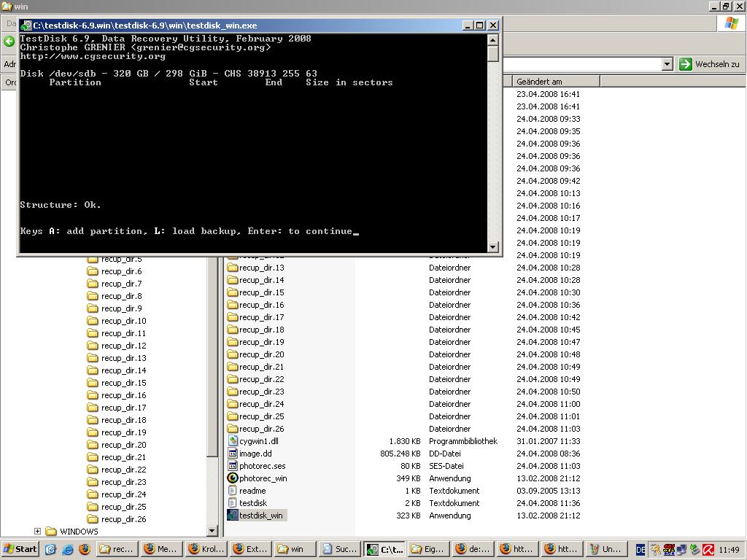
Task: Open the recup_dir.13 folder icon in file list
Action: click(x=233, y=268)
